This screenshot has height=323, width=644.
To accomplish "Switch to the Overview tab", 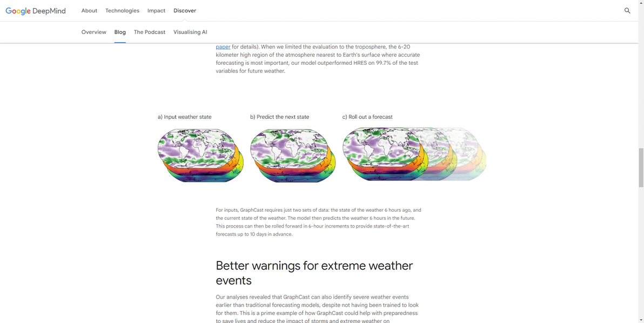I will click(94, 32).
